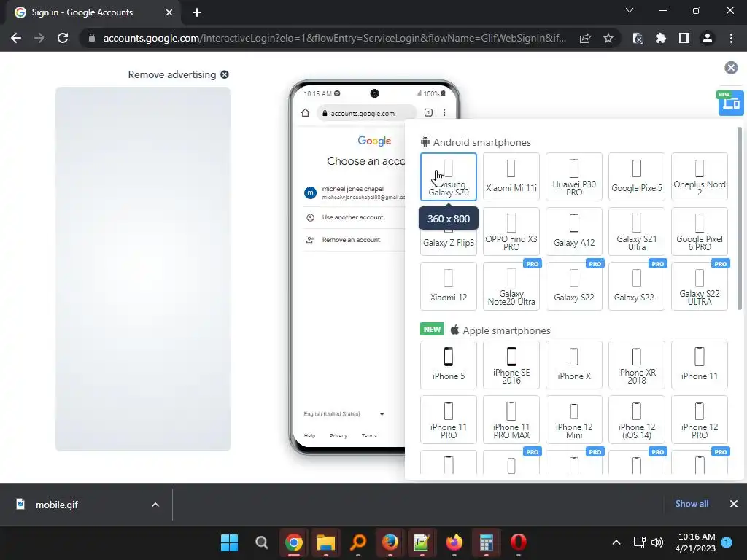Screen dimensions: 747x560
Task: Bookmark this page with the star
Action: click(608, 38)
